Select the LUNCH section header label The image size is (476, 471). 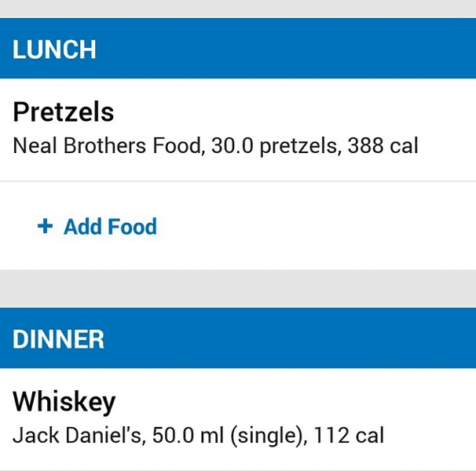[54, 49]
